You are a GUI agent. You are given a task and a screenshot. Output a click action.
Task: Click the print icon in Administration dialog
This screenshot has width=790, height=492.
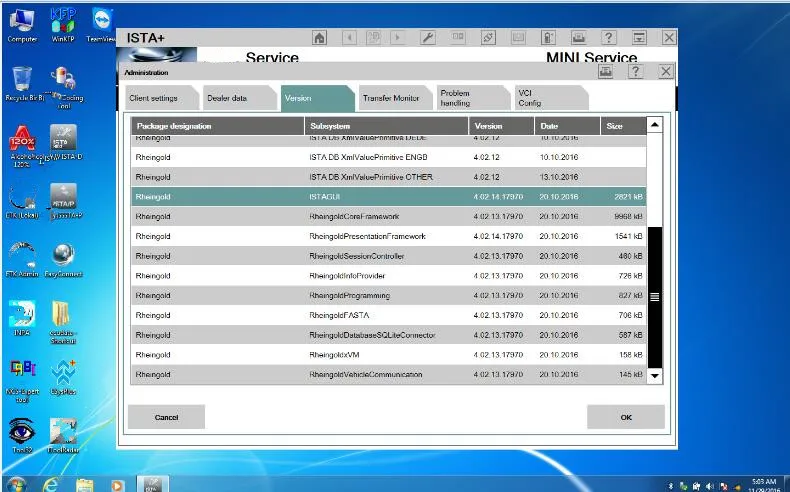click(x=606, y=72)
